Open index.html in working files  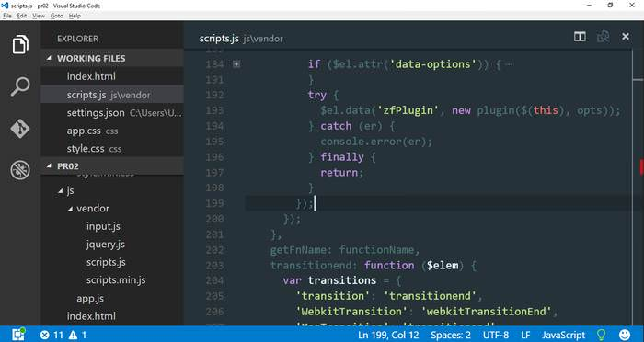[112, 76]
